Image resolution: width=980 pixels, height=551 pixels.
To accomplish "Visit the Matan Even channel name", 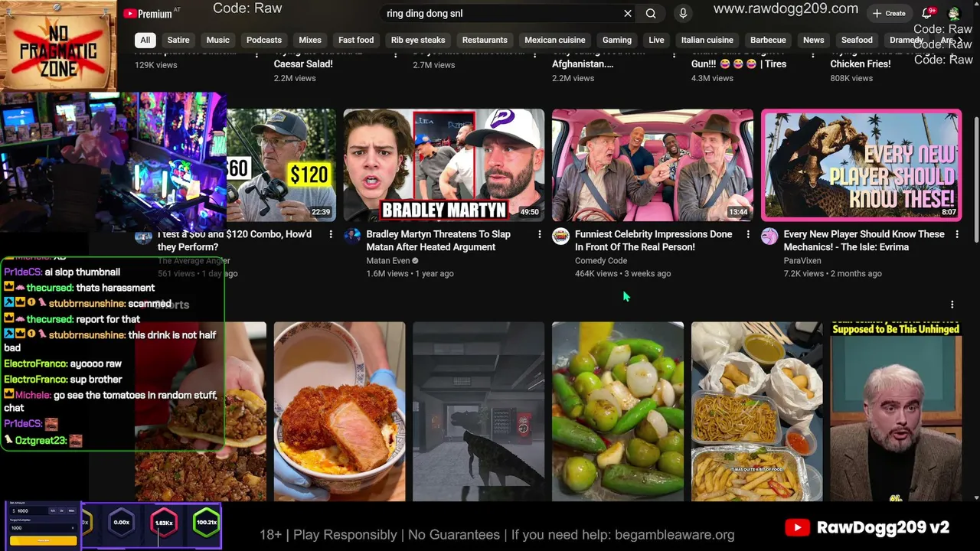I will pyautogui.click(x=388, y=261).
